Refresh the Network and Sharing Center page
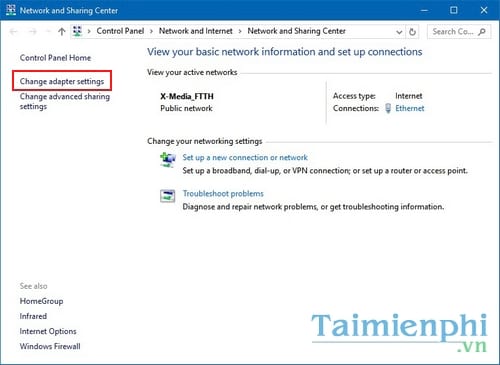The height and width of the screenshot is (365, 500). pos(412,32)
